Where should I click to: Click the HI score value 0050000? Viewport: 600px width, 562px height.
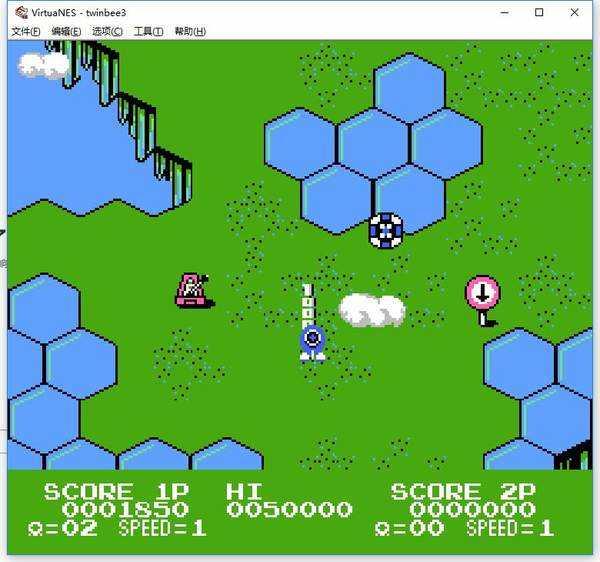[289, 510]
